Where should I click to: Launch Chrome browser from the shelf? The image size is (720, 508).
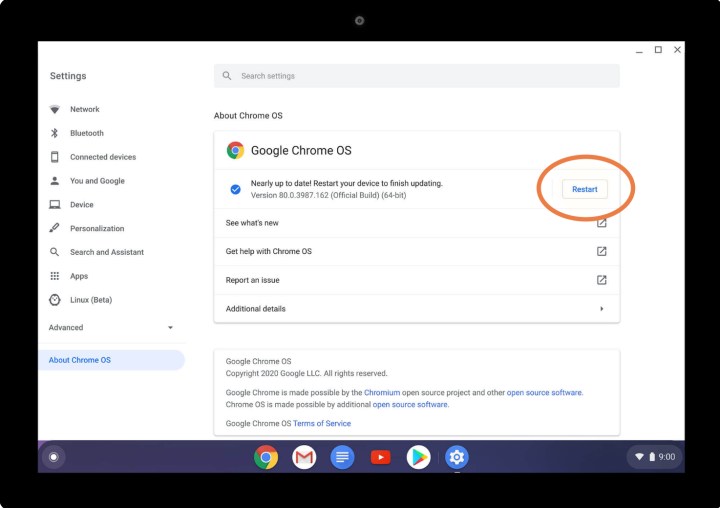(266, 457)
